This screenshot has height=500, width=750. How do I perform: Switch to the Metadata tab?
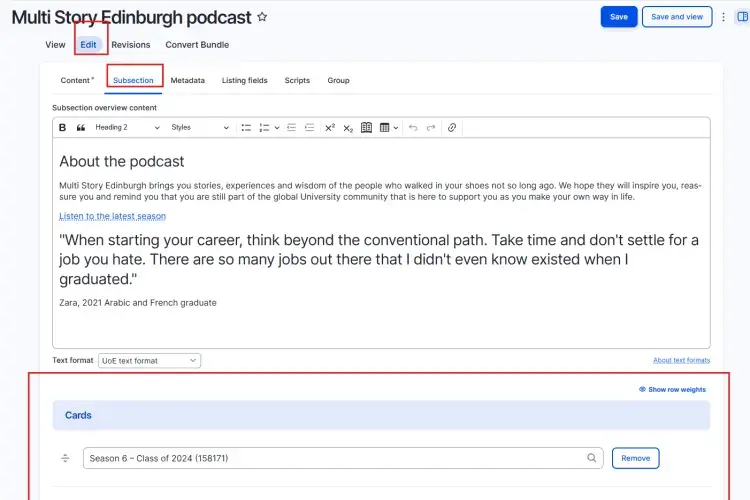[187, 80]
